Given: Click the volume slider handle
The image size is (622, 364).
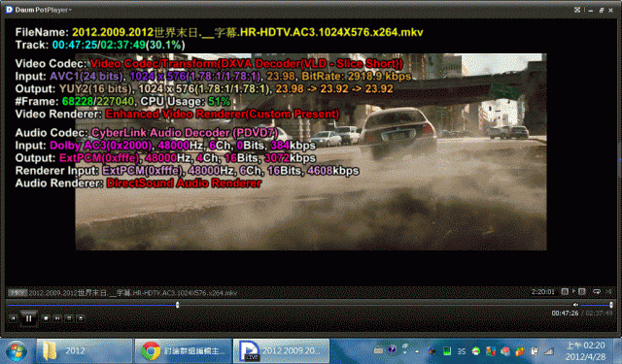Looking at the screenshot, I should [x=611, y=305].
